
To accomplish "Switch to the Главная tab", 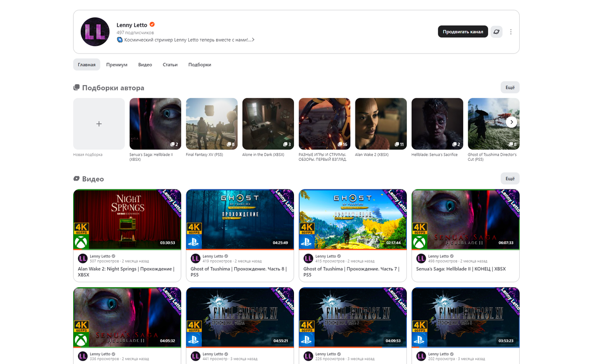I will pos(87,65).
